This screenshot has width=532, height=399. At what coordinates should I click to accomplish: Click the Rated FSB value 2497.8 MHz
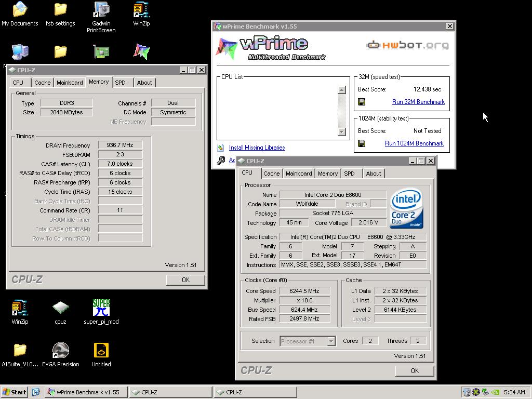tap(304, 318)
